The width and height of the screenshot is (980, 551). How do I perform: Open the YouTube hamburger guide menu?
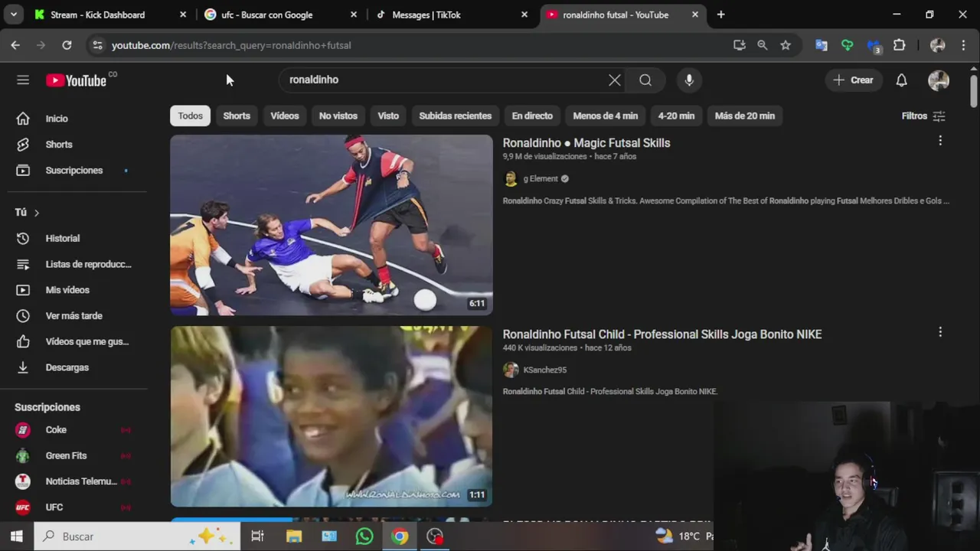coord(23,80)
